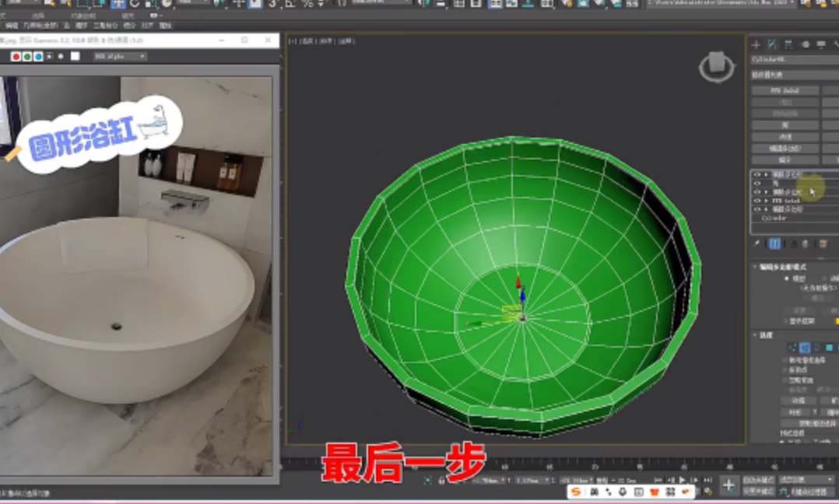Screen dimensions: 839x504
Task: Click the Sogou input method logo
Action: (576, 492)
